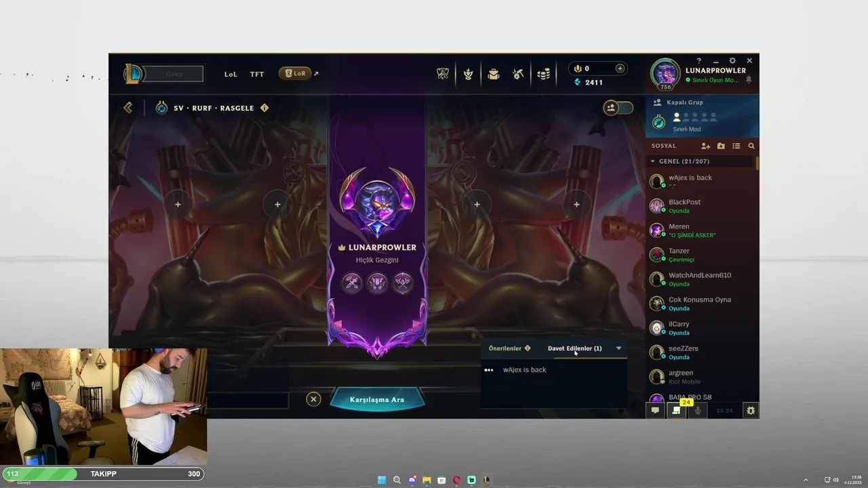868x488 pixels.
Task: Open the missions scroll icon
Action: (x=676, y=410)
